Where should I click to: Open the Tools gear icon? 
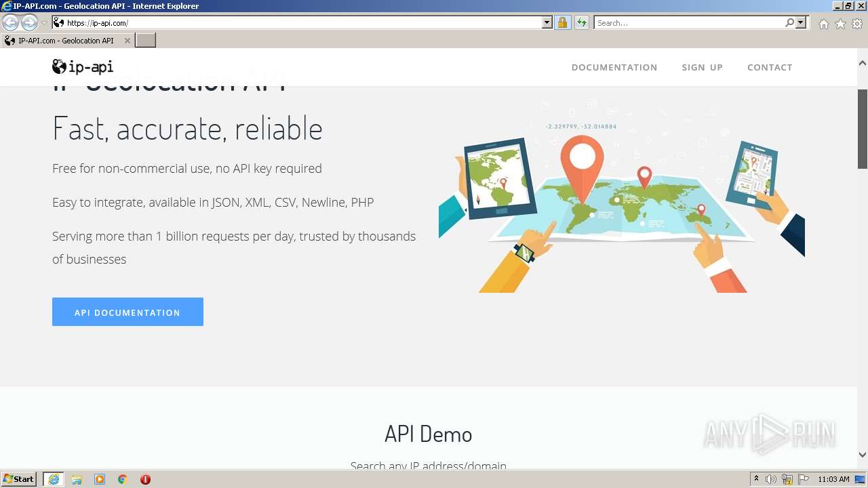857,24
